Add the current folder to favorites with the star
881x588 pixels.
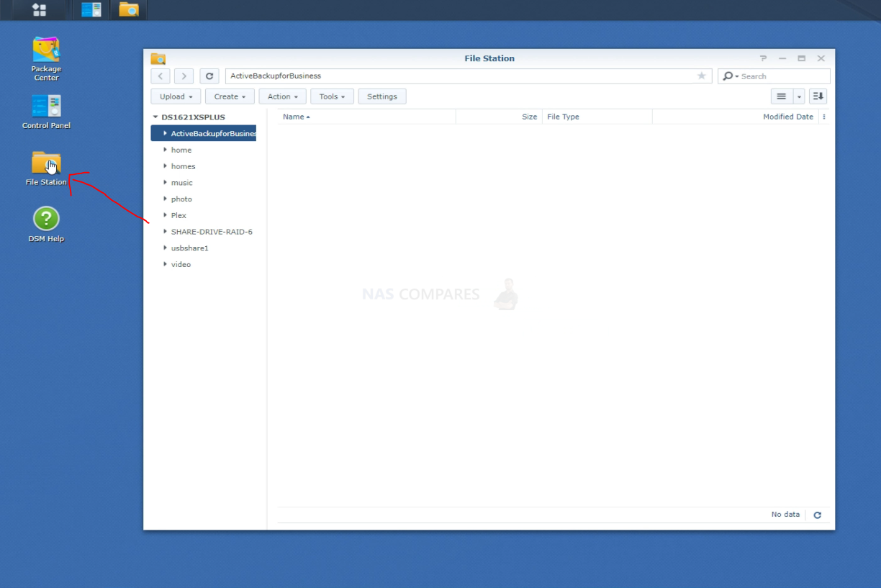(x=702, y=76)
